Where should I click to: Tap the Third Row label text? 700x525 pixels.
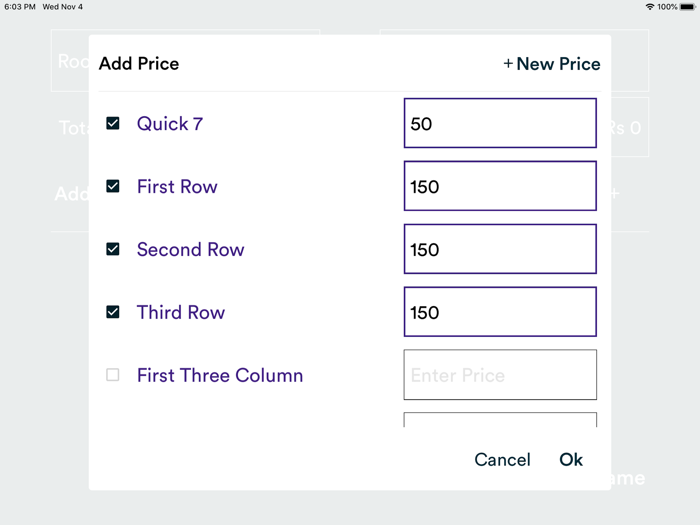[181, 312]
